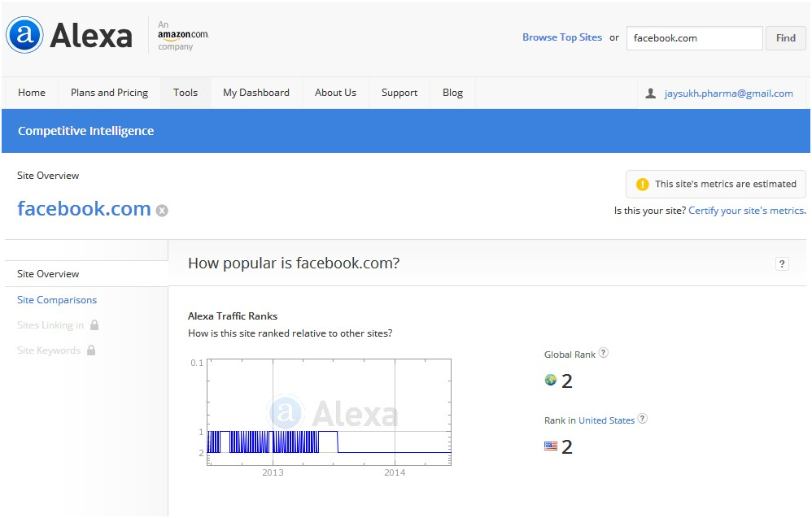Click the Global Rank help icon

[x=604, y=354]
